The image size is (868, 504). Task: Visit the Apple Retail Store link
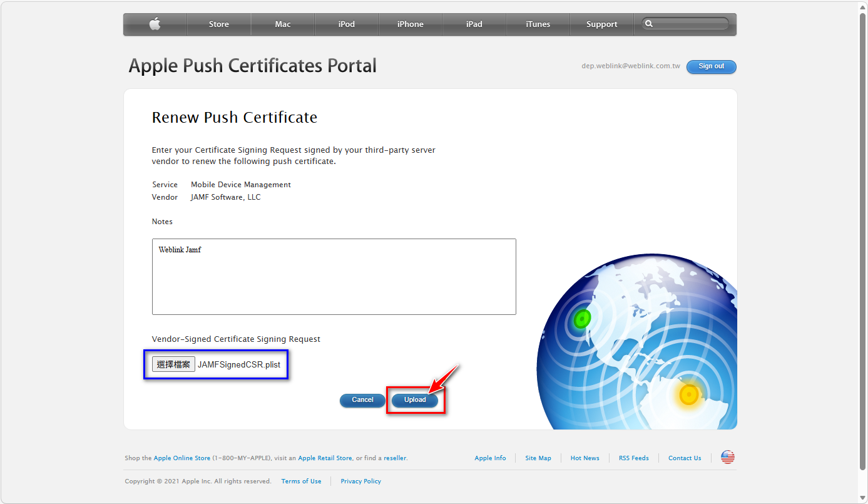pos(325,458)
